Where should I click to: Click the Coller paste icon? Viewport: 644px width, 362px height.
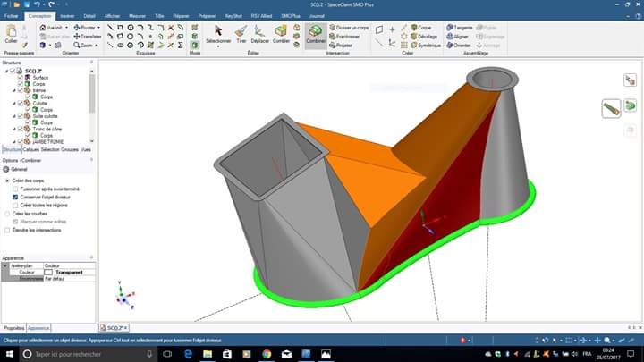coord(11,36)
